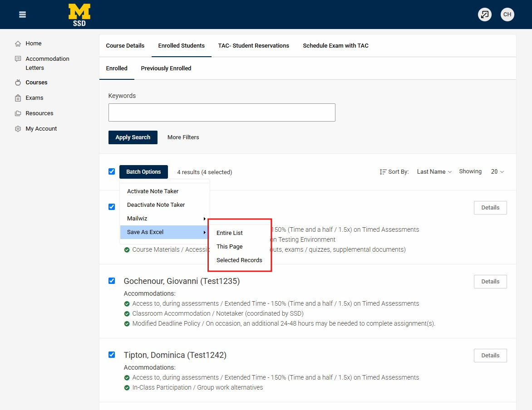Uncheck Gochenour, Giovanni checkbox
Screen dimensions: 532x410
click(x=112, y=280)
